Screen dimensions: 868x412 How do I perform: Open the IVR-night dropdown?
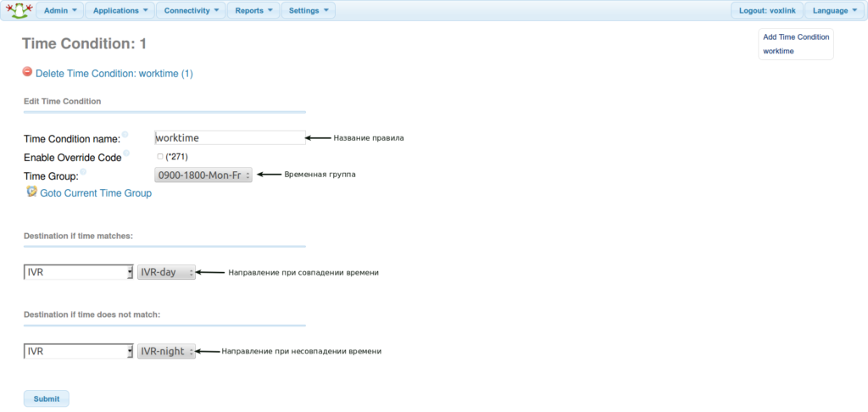click(x=166, y=351)
